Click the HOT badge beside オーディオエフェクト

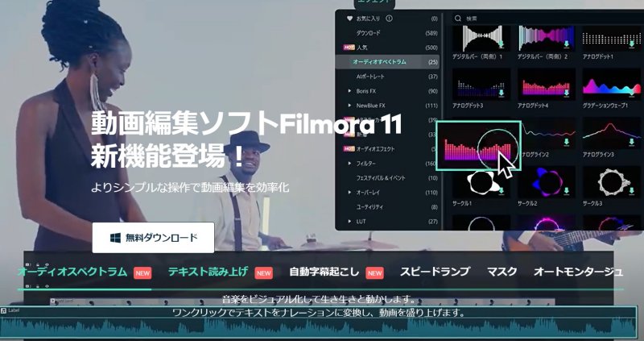pyautogui.click(x=349, y=149)
